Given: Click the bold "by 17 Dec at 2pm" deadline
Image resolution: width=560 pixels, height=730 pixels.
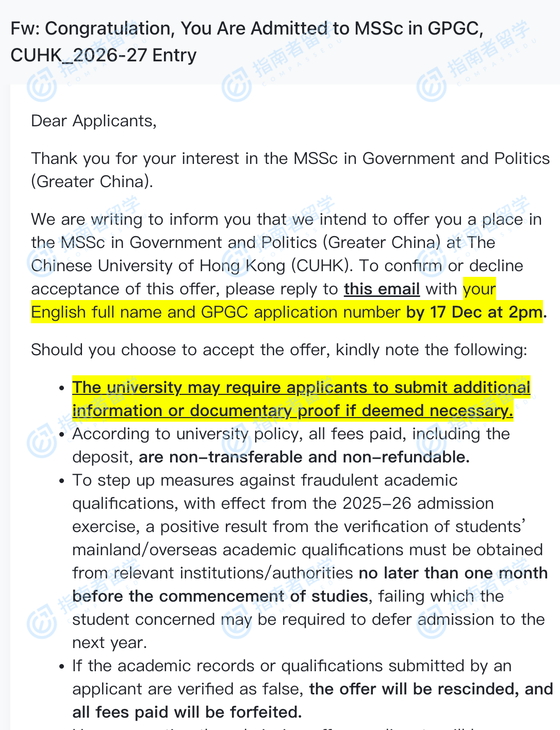Looking at the screenshot, I should coord(474,312).
